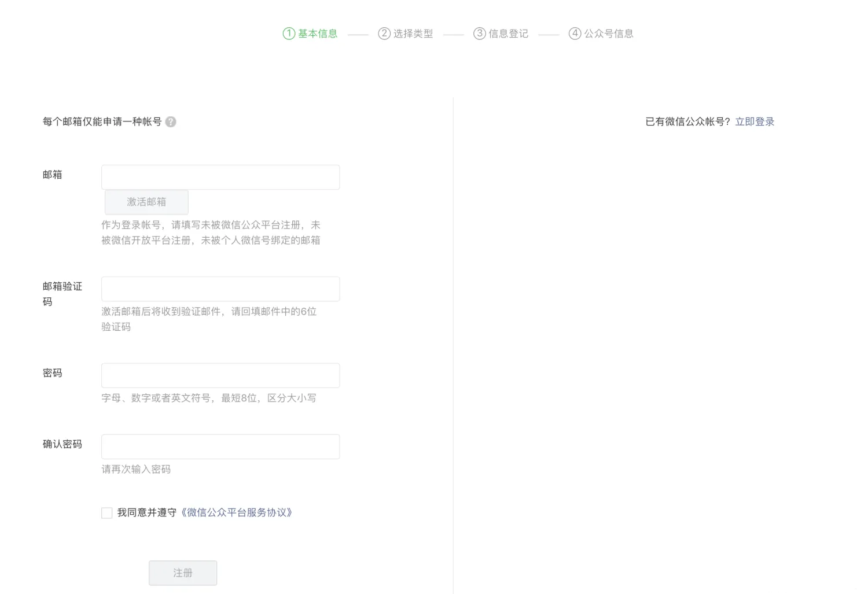Select the 公众号信息 step label
The height and width of the screenshot is (594, 868).
tap(609, 34)
